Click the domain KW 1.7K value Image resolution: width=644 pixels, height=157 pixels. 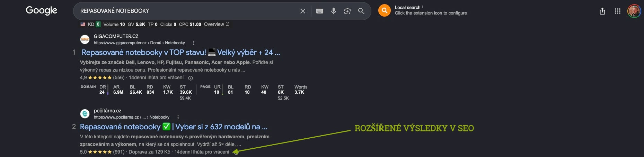pos(168,92)
